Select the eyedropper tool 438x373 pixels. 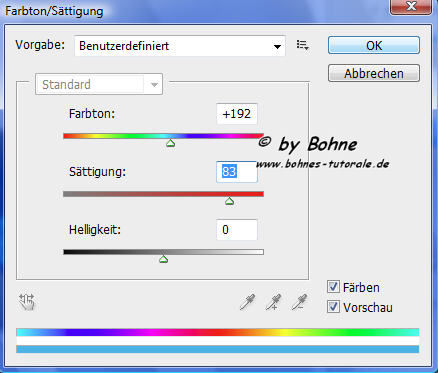247,302
